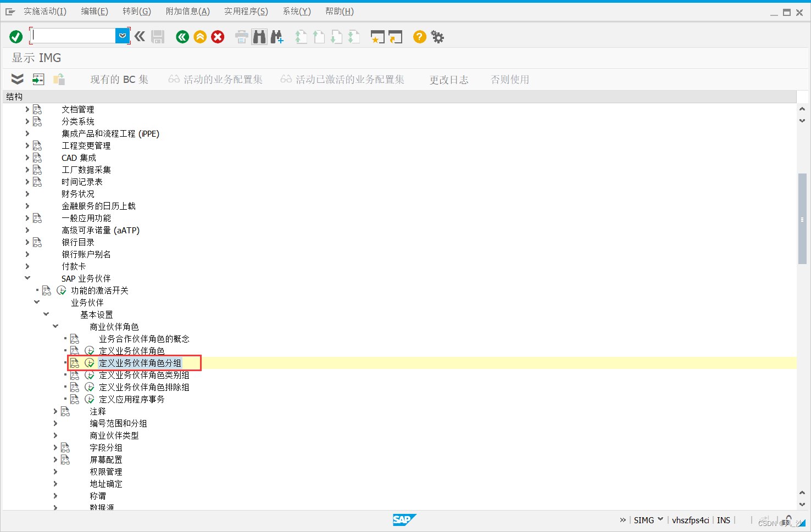Open the 实施活动(I) menu
Viewport: 811px width, 532px height.
(45, 12)
